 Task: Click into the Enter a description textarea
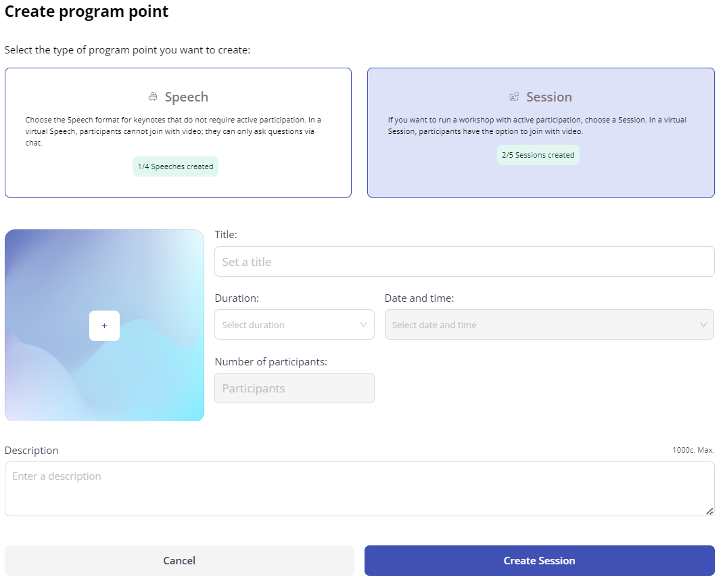pos(360,489)
